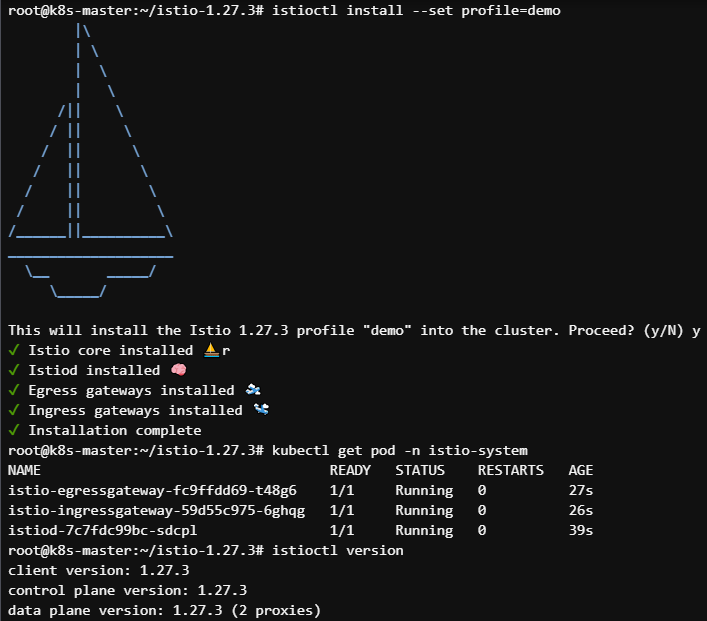The height and width of the screenshot is (621, 707).
Task: Click the READY column header
Action: pyautogui.click(x=350, y=470)
